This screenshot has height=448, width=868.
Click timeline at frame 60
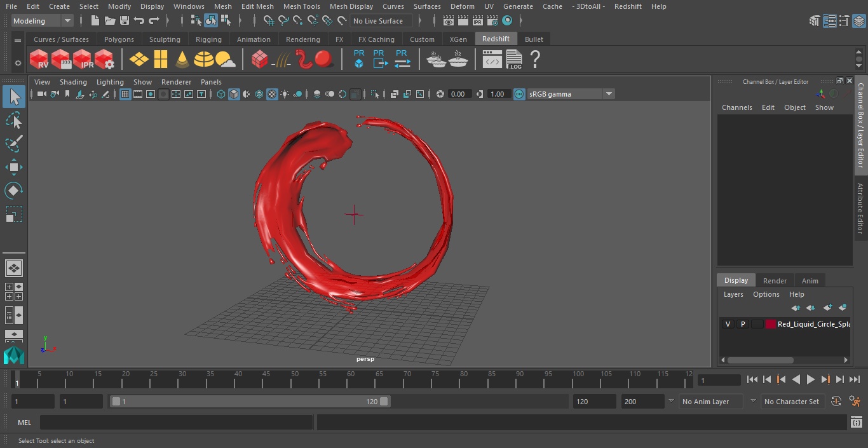tap(351, 380)
